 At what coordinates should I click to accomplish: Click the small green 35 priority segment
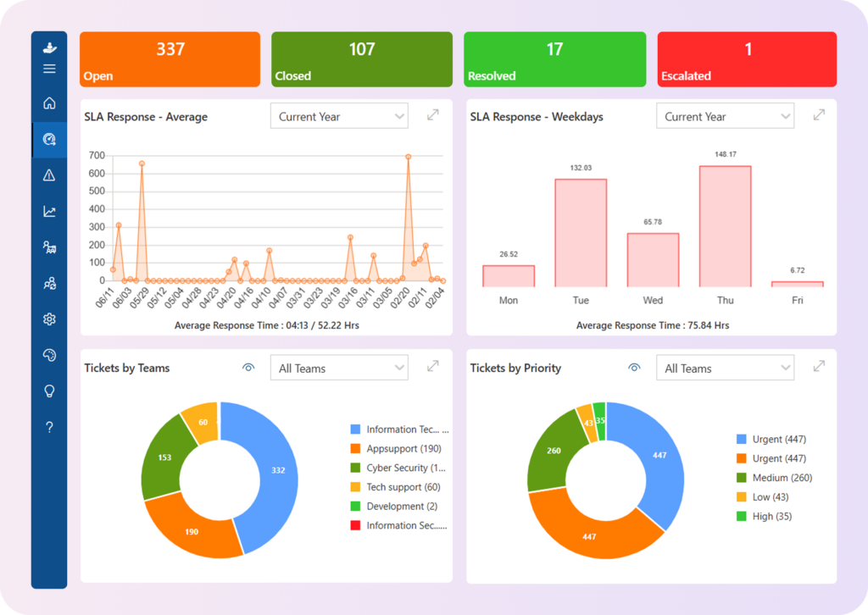tap(600, 420)
